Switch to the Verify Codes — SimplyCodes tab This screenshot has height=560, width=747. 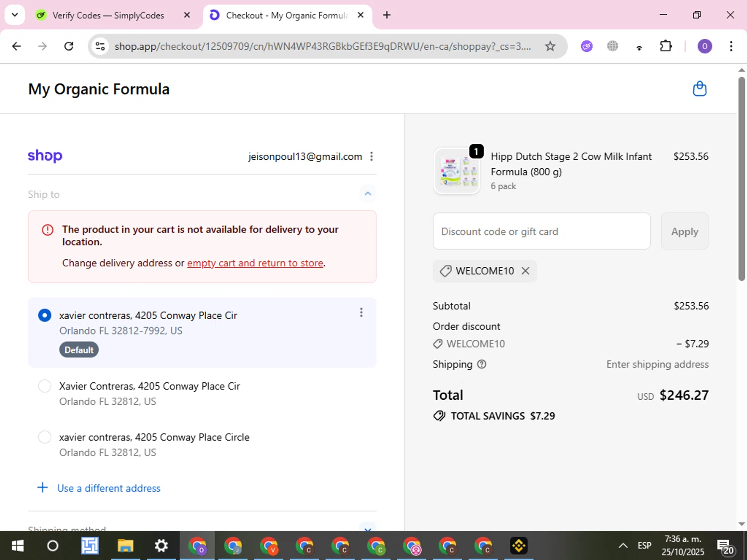(107, 15)
